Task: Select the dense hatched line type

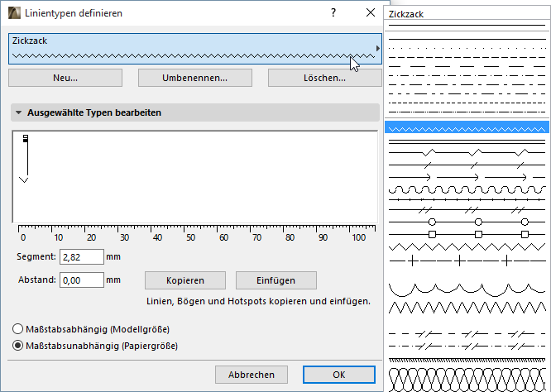Action: coord(467,360)
